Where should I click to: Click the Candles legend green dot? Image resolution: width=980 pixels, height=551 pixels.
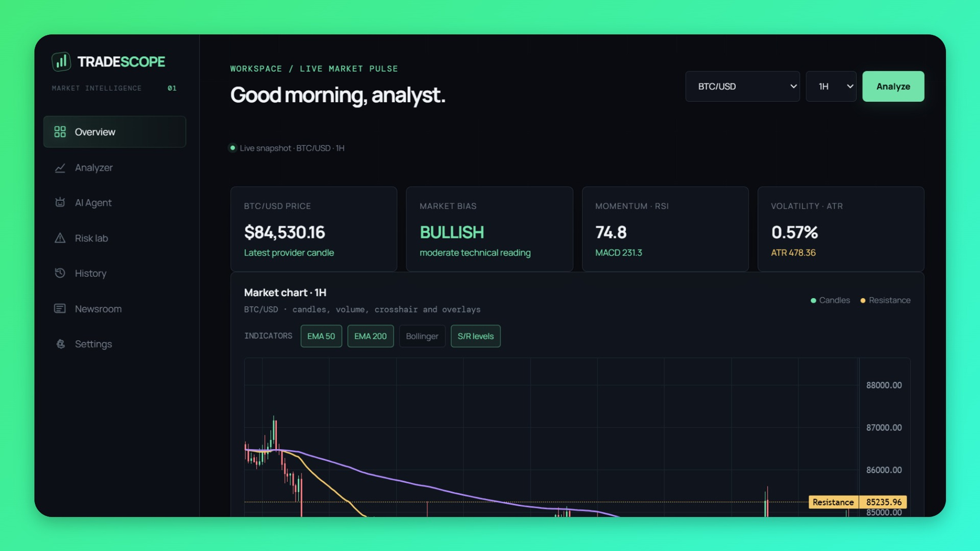click(813, 300)
